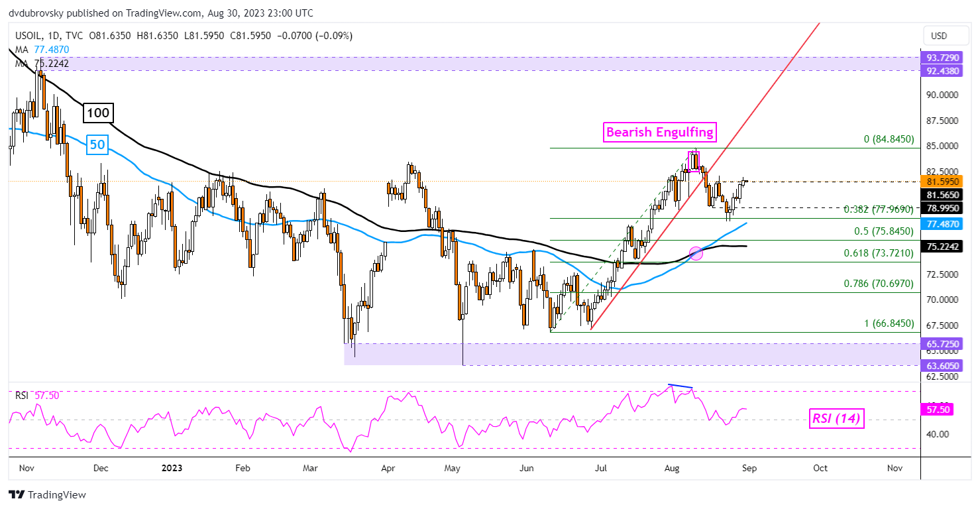Click the Jun label on time axis
The height and width of the screenshot is (509, 980).
(526, 468)
